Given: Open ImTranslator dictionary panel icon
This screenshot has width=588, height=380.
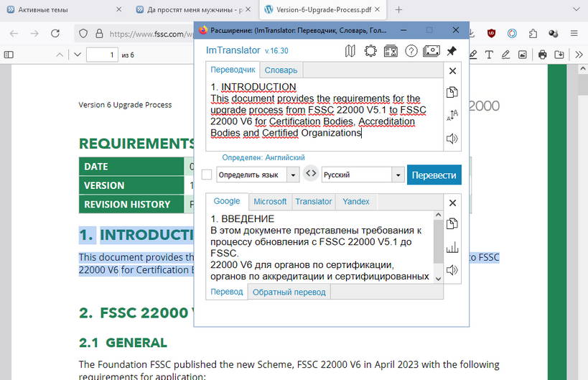Looking at the screenshot, I should point(391,50).
